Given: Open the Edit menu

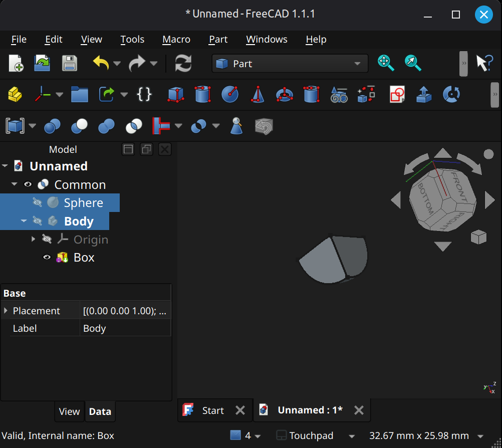Looking at the screenshot, I should pyautogui.click(x=54, y=39).
